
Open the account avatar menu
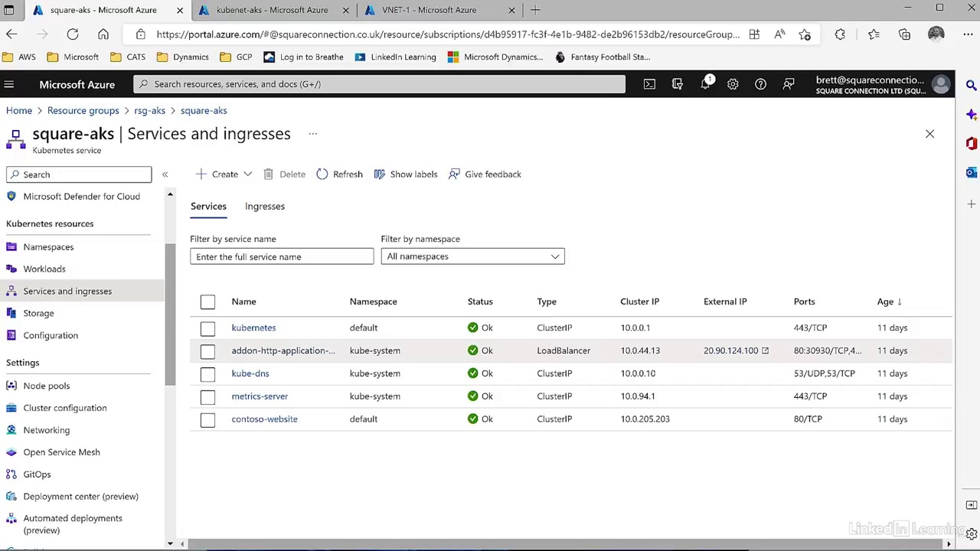pyautogui.click(x=941, y=84)
